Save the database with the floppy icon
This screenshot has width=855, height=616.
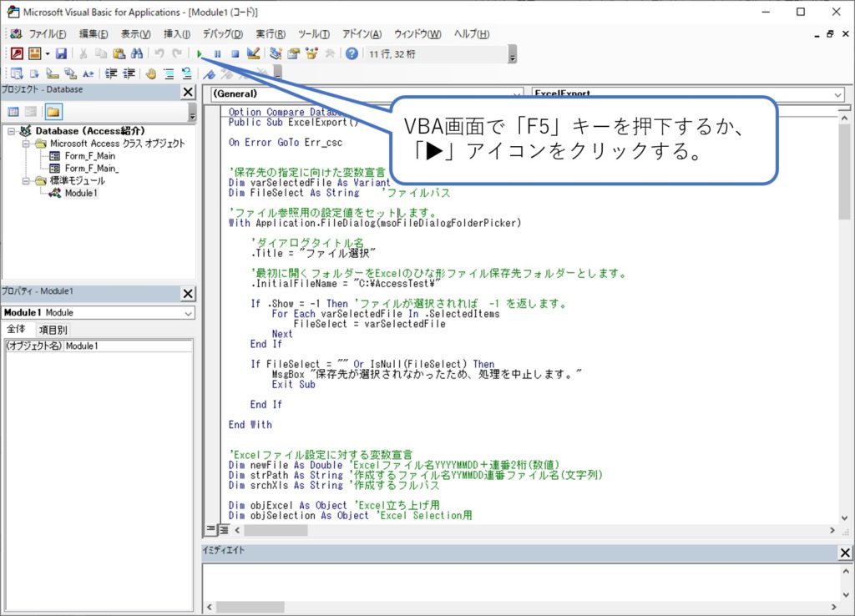(x=61, y=53)
